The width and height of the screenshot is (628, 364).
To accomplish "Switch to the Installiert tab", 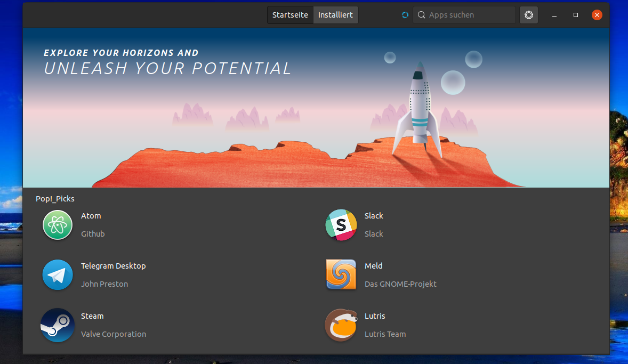I will [x=336, y=15].
